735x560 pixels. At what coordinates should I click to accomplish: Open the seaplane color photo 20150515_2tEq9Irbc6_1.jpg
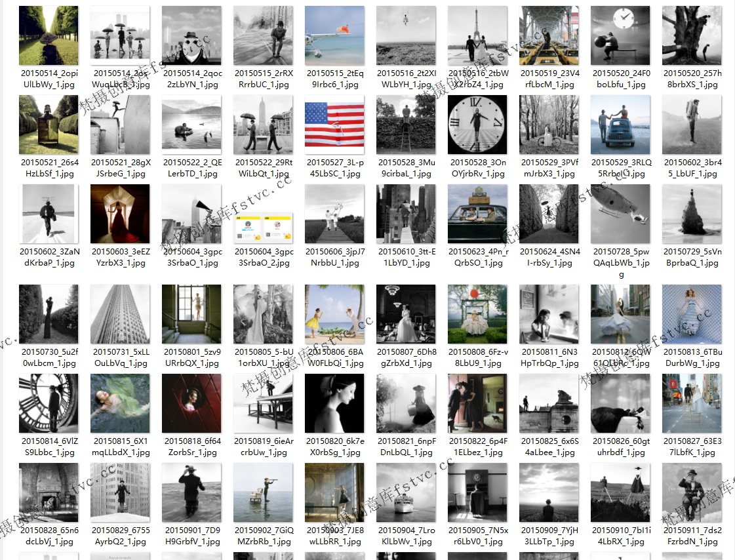coord(334,35)
